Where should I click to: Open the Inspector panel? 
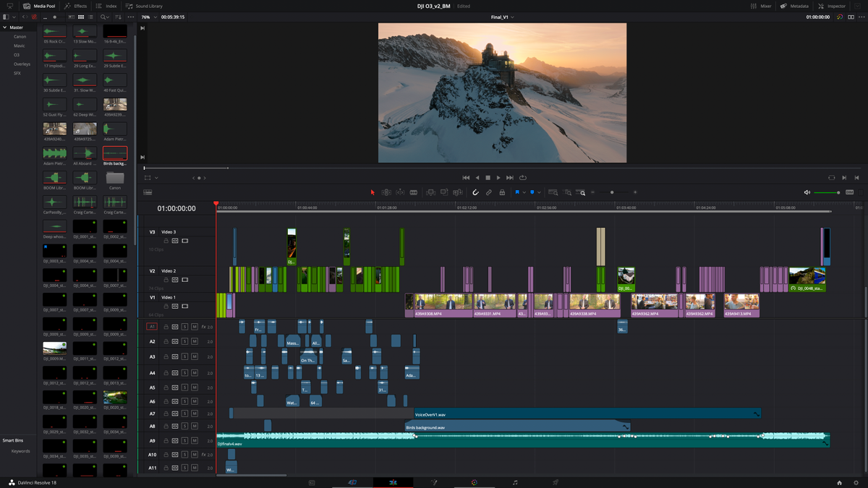(832, 6)
